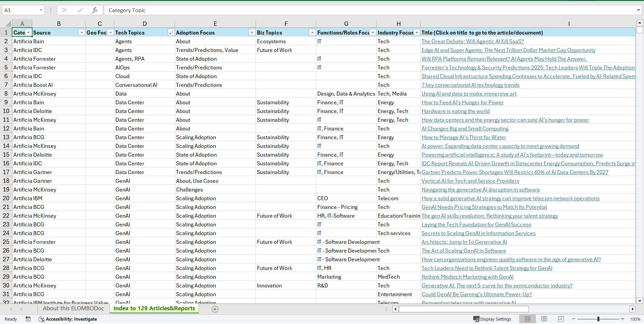The height and width of the screenshot is (324, 644).
Task: Open the Functions/Roles Focus filter dropdown
Action: pyautogui.click(x=373, y=33)
